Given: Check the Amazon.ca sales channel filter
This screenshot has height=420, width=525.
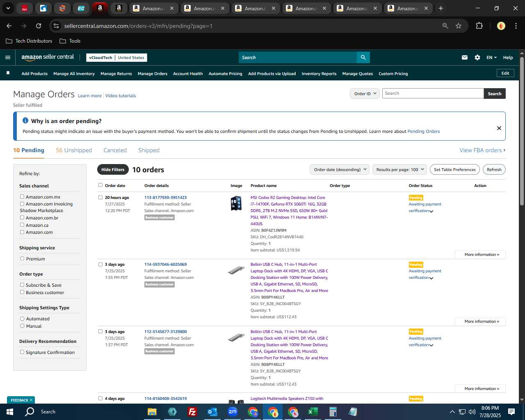Looking at the screenshot, I should tap(22, 225).
